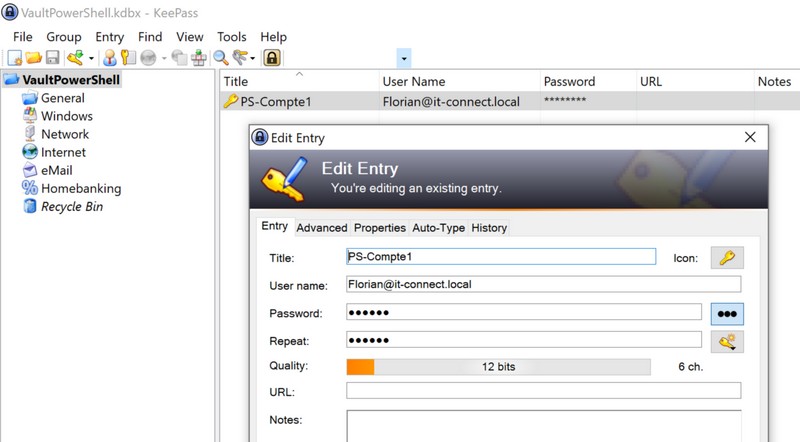Click the Save database floppy icon
This screenshot has width=800, height=442.
click(52, 58)
